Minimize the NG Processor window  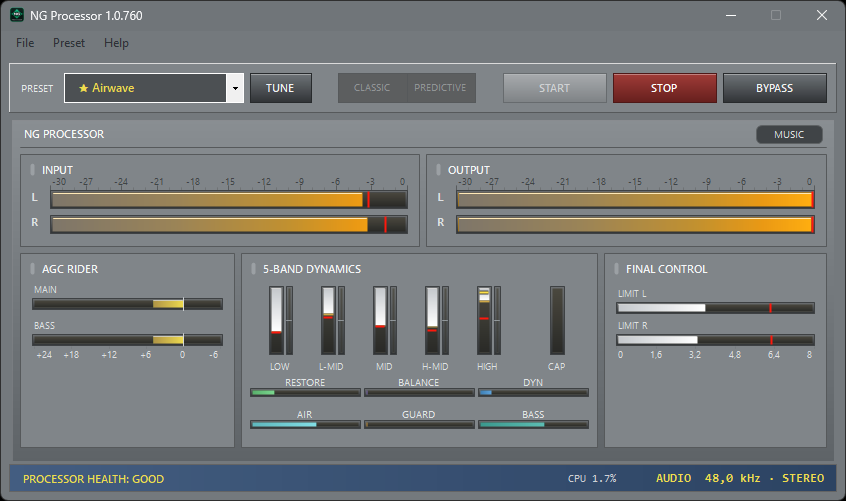pos(731,15)
